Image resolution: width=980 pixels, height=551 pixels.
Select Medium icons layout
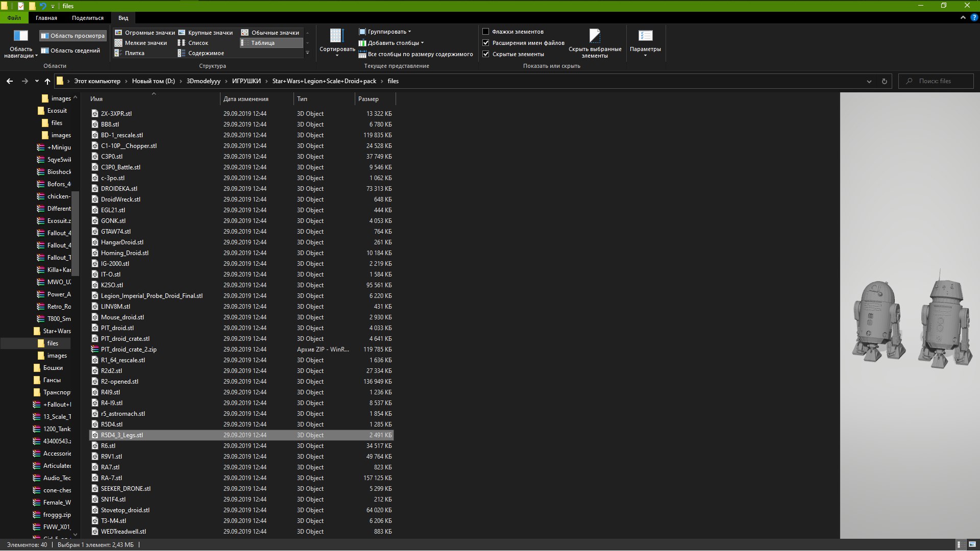(271, 33)
